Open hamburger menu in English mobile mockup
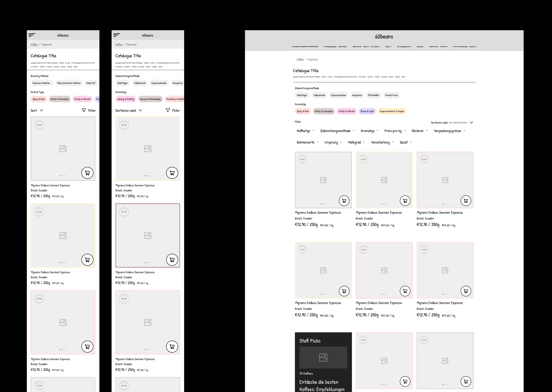552x392 pixels. pos(32,35)
